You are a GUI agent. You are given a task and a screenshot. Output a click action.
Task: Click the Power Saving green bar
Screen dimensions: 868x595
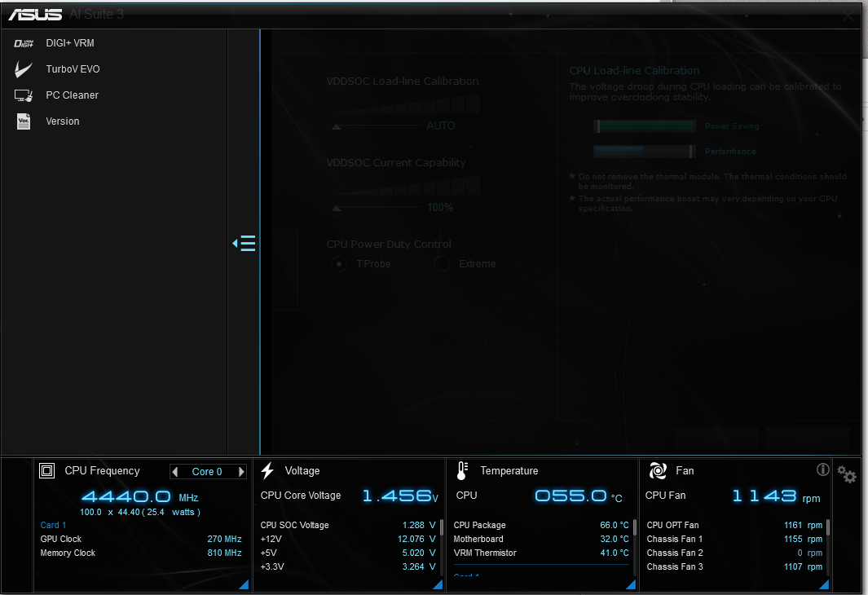tap(645, 126)
